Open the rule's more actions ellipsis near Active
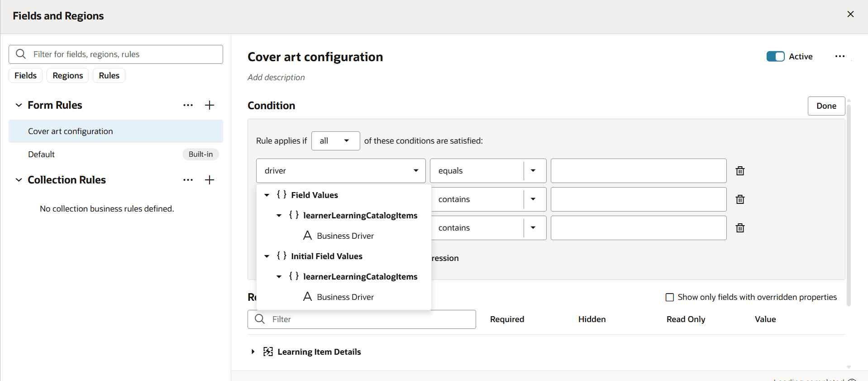Viewport: 868px width, 381px height. [840, 57]
